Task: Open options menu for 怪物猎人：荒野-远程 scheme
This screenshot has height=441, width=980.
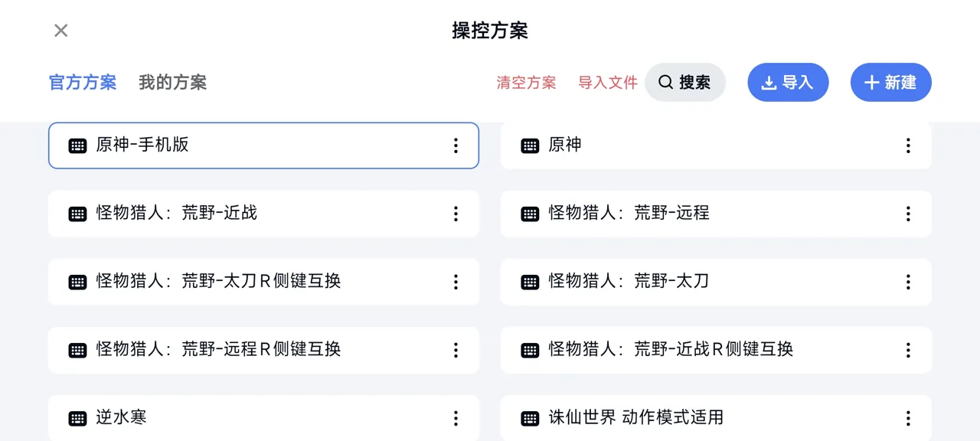Action: point(908,214)
